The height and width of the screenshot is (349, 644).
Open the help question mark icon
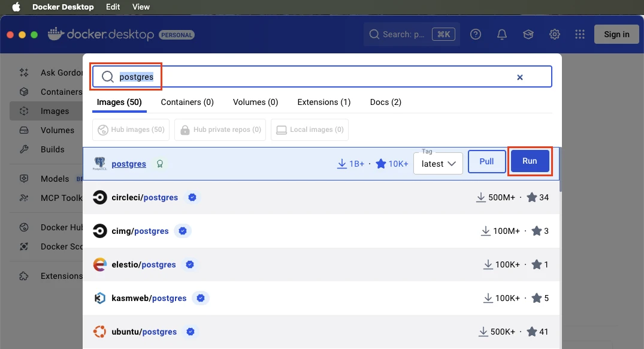coord(476,35)
